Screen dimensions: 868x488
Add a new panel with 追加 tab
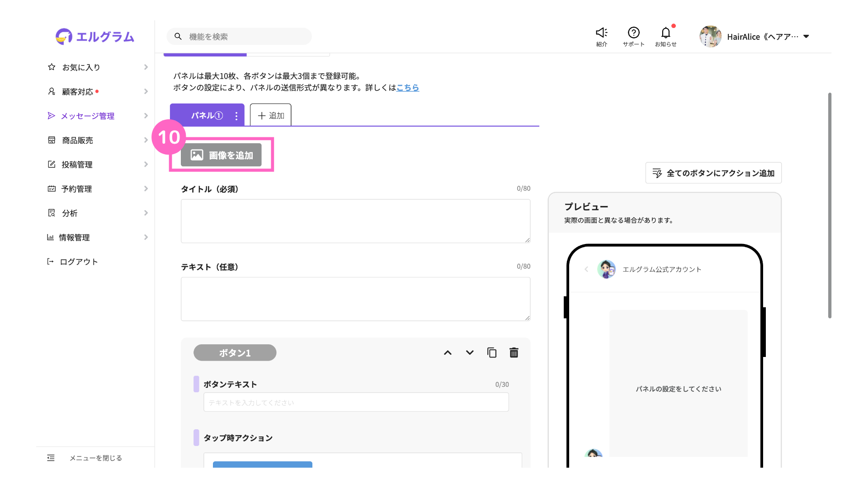pos(270,115)
